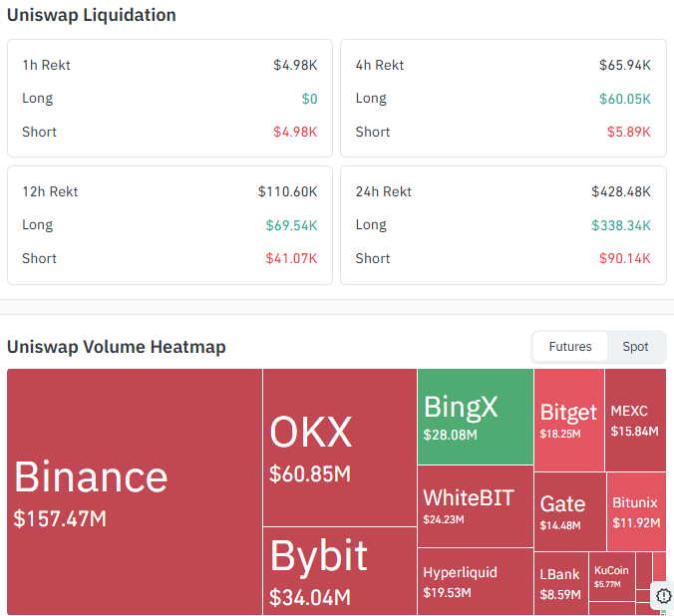Select the MEXC $15.84M tile
Image resolution: width=674 pixels, height=616 pixels.
pyautogui.click(x=635, y=420)
